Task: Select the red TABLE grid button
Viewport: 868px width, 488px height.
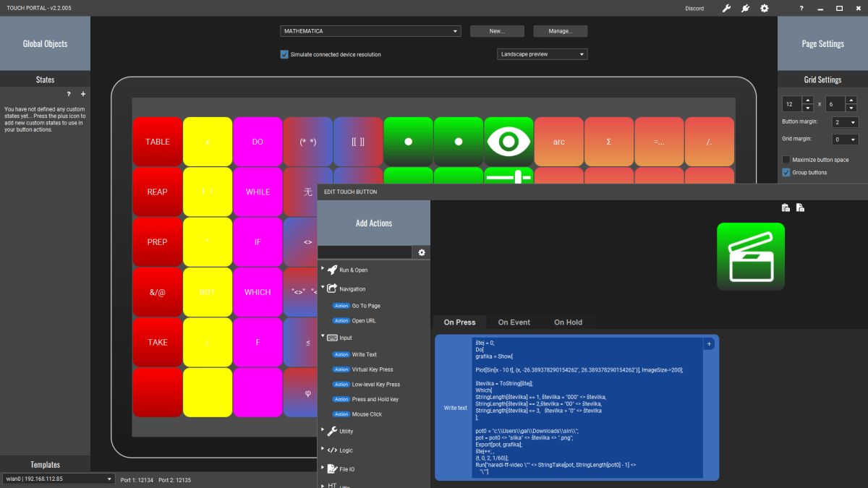Action: tap(157, 142)
